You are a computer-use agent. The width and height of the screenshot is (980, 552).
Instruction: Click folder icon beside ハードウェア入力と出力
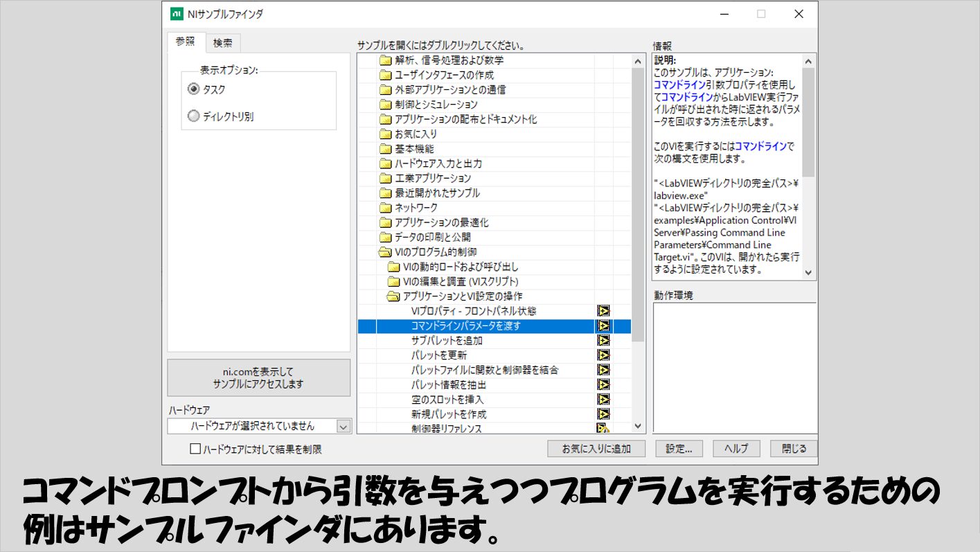point(386,163)
